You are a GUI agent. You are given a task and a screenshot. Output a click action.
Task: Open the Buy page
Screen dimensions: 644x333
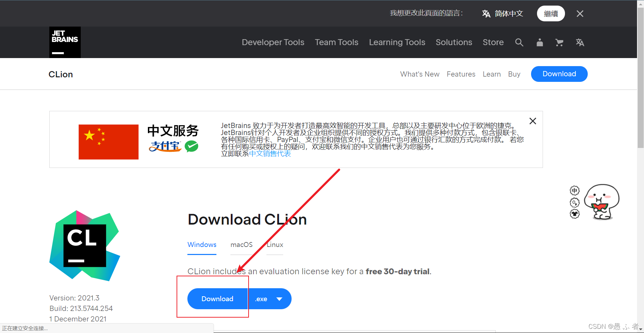514,74
